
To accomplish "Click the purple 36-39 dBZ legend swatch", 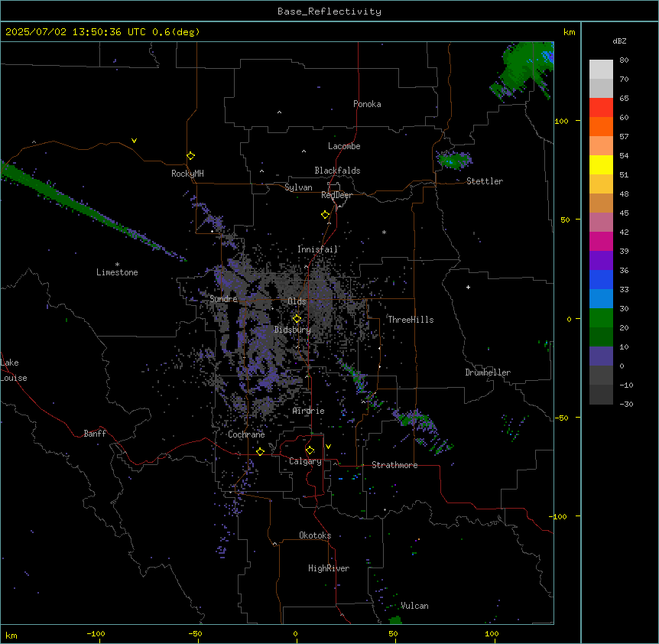I will 601,261.
